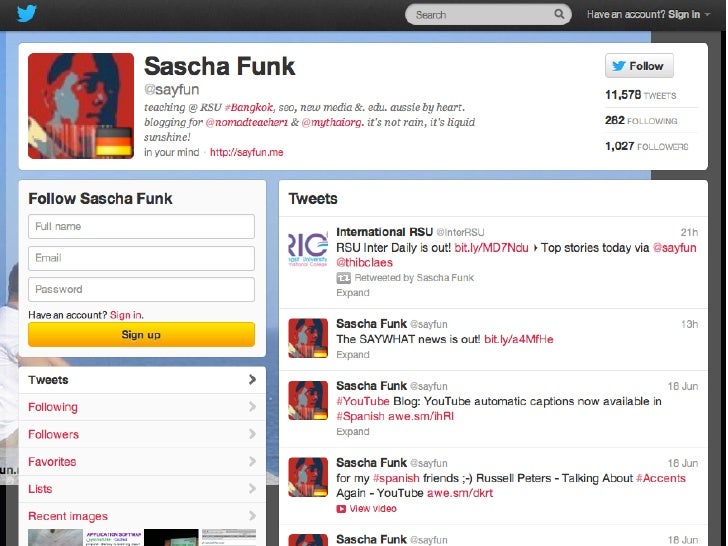Click avatar on the Russell Peters tweet
This screenshot has width=728, height=546.
click(308, 477)
